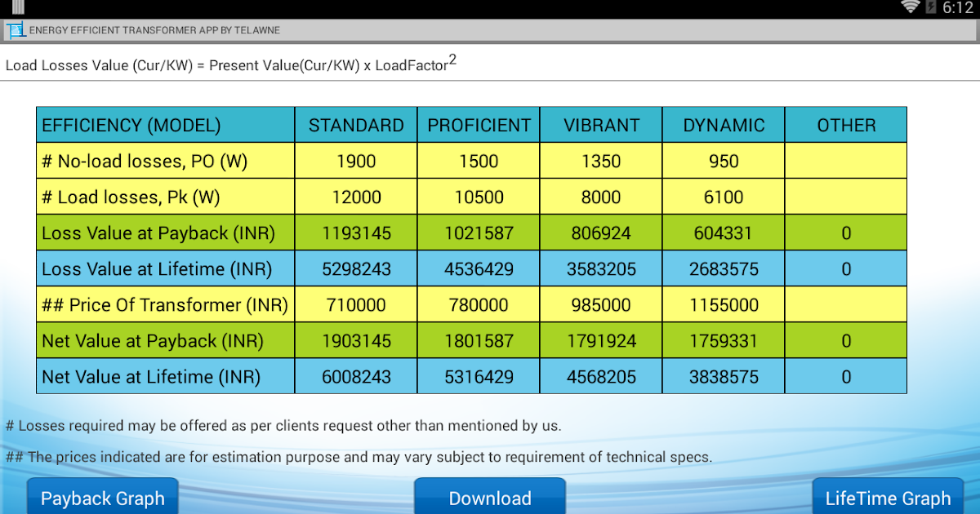Tap the 6:12 clock in status bar
The image size is (980, 514).
point(957,8)
